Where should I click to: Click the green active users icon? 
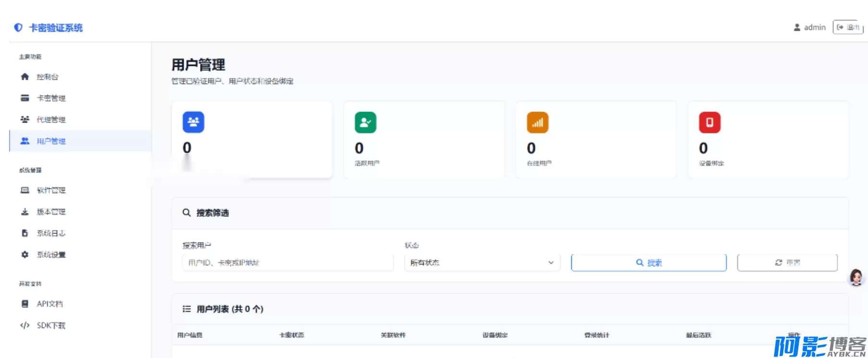(x=365, y=123)
